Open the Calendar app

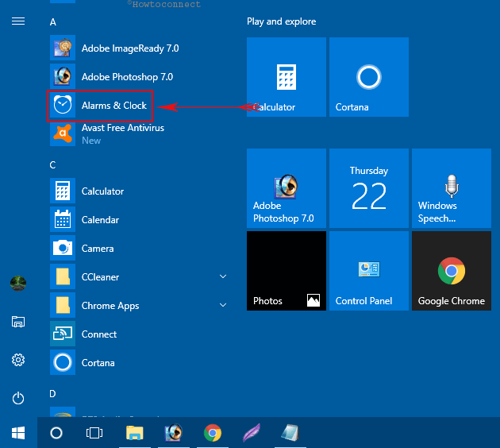(139, 219)
